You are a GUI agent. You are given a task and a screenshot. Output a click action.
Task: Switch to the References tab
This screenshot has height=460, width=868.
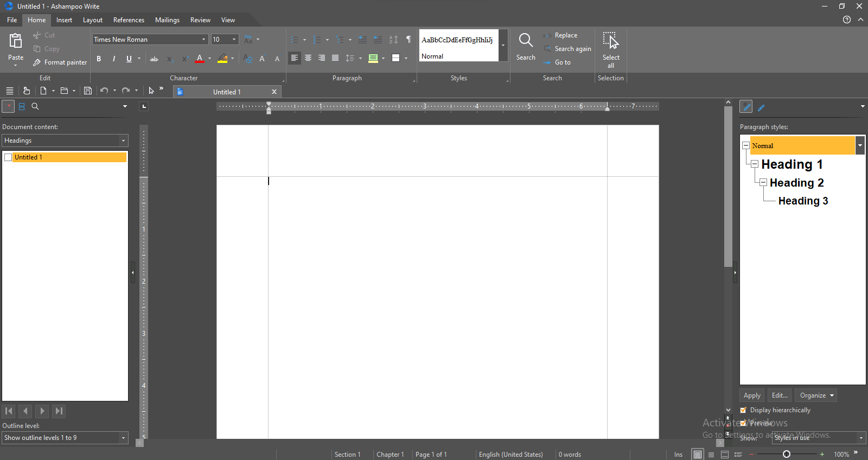coord(129,20)
